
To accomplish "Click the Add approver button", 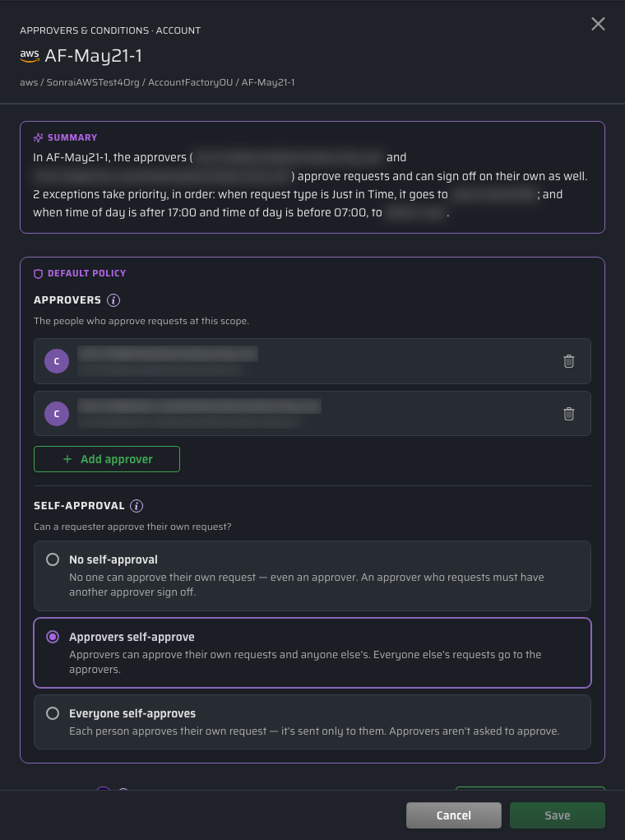I will click(x=107, y=459).
